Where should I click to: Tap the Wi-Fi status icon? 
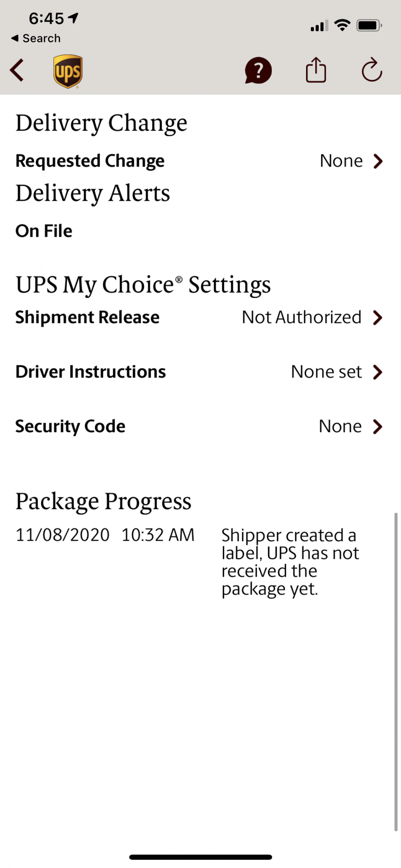click(x=342, y=26)
